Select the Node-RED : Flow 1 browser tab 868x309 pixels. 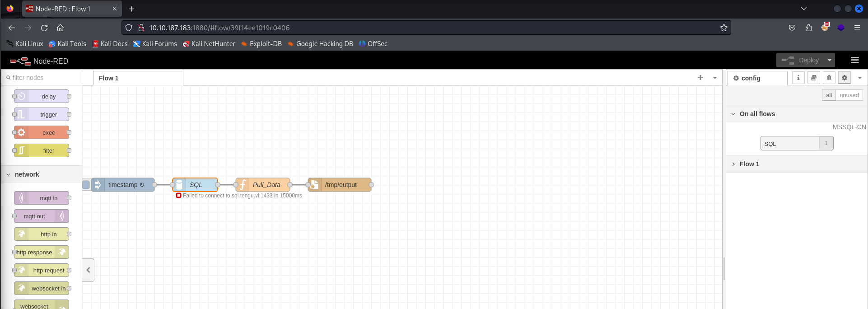point(72,9)
